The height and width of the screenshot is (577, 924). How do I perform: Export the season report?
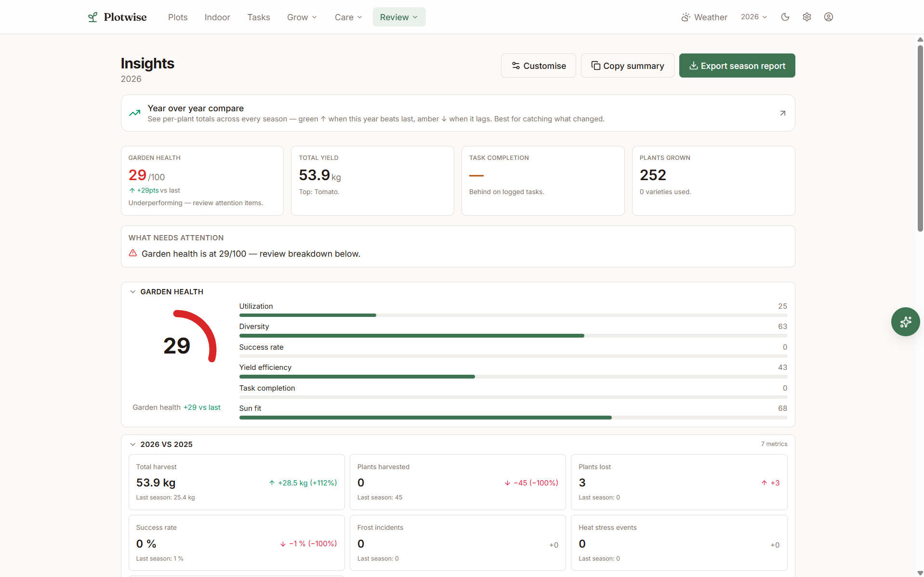737,66
